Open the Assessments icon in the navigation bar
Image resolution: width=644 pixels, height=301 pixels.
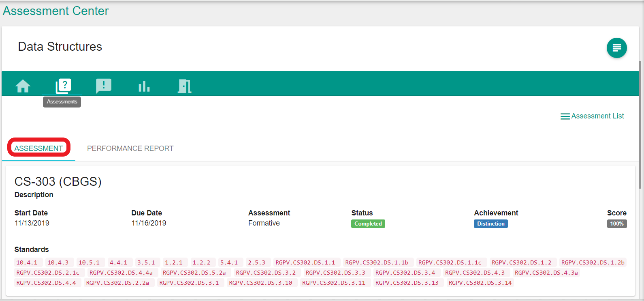click(63, 86)
